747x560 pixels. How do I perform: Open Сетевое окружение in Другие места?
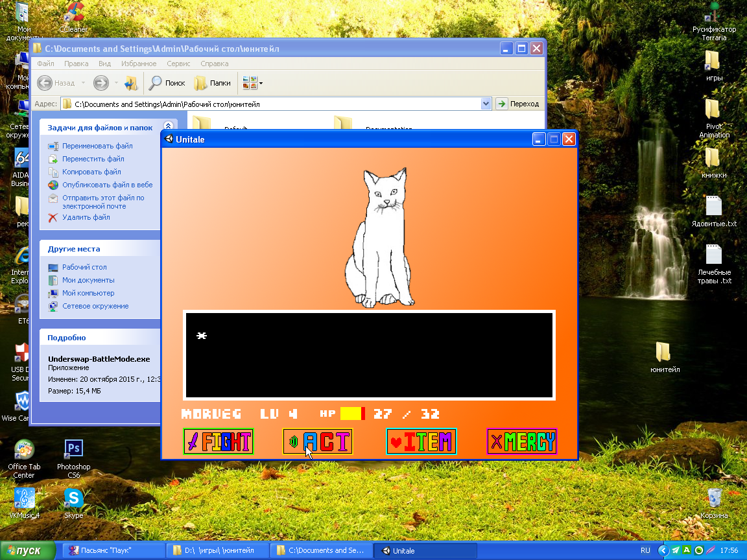(95, 306)
